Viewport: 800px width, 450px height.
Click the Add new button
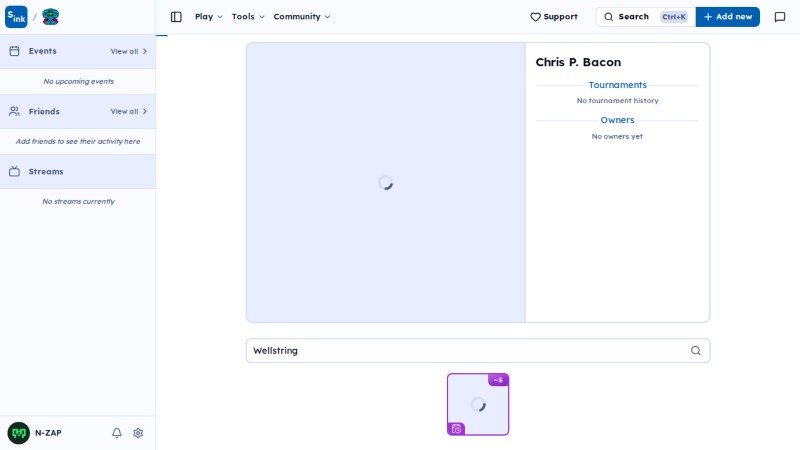pyautogui.click(x=728, y=17)
